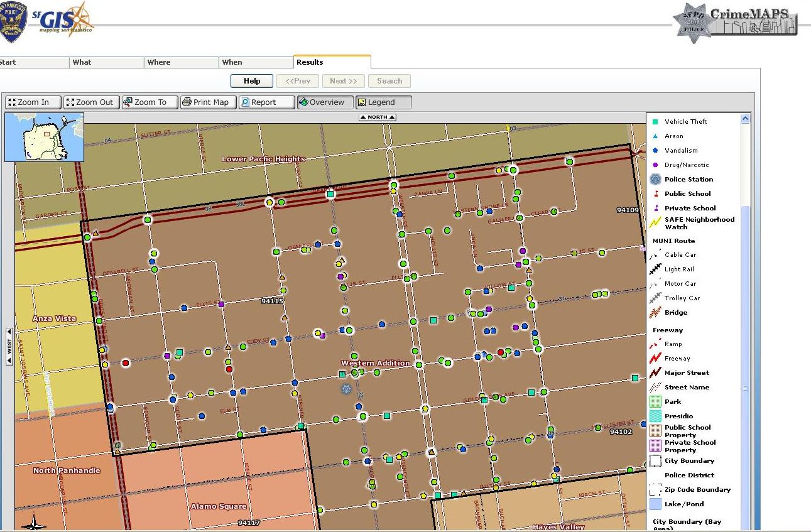Click the Private School Property swatch

[655, 446]
